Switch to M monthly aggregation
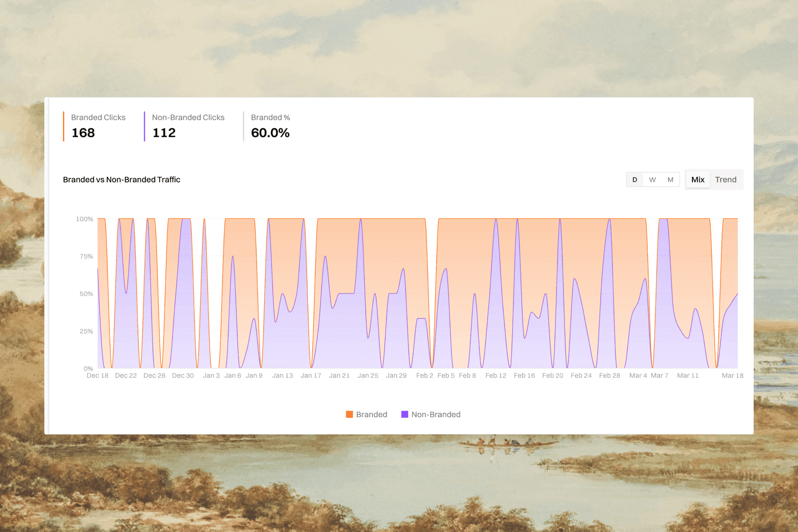 670,180
